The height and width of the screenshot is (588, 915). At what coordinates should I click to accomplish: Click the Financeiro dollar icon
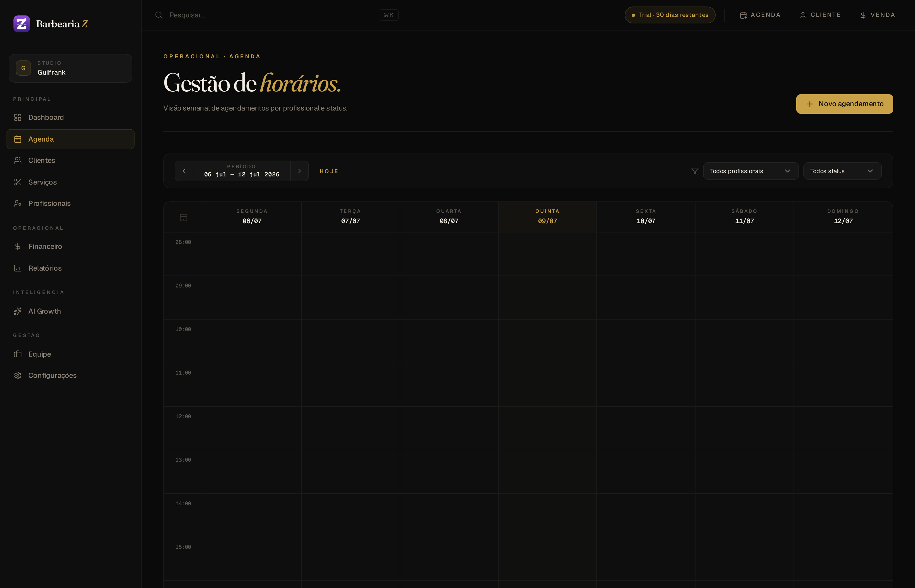point(18,246)
